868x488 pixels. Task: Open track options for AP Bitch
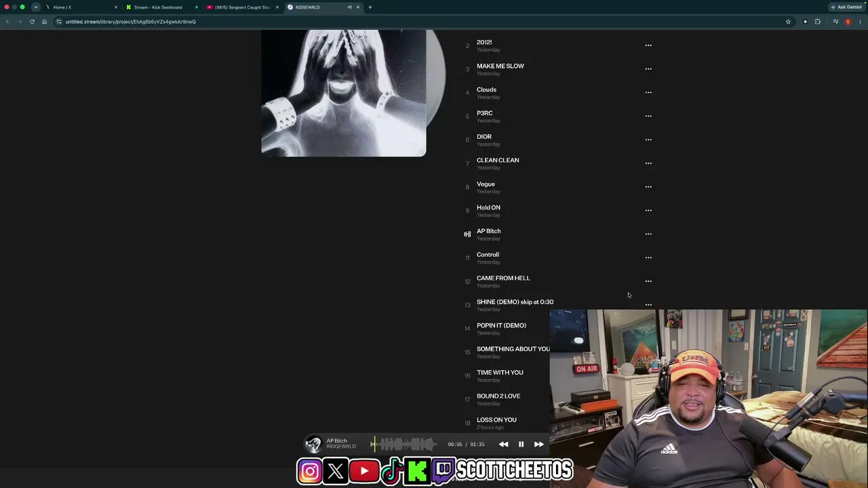tap(648, 234)
